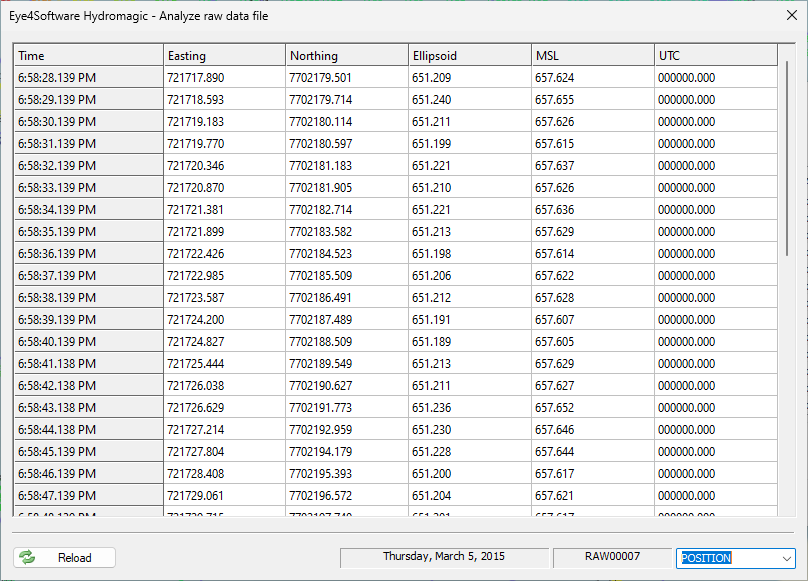Select the row header 6:58:45.139 PM
This screenshot has height=581, width=808.
(x=89, y=452)
